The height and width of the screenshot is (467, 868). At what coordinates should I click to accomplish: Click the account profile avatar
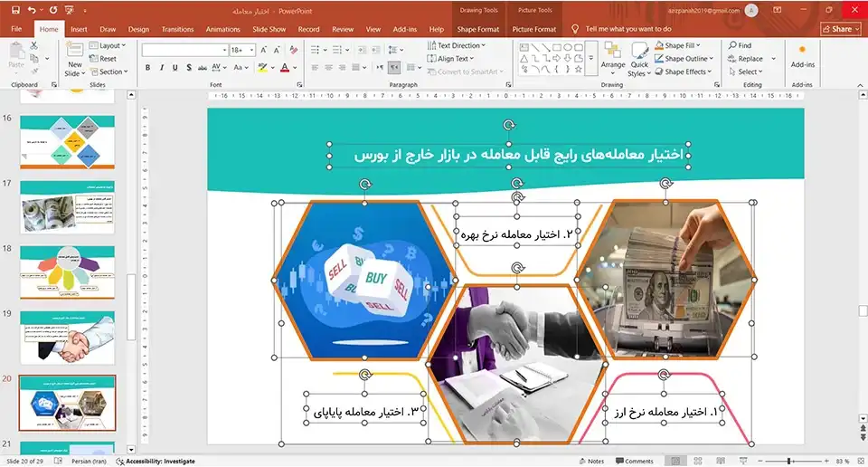pos(751,11)
